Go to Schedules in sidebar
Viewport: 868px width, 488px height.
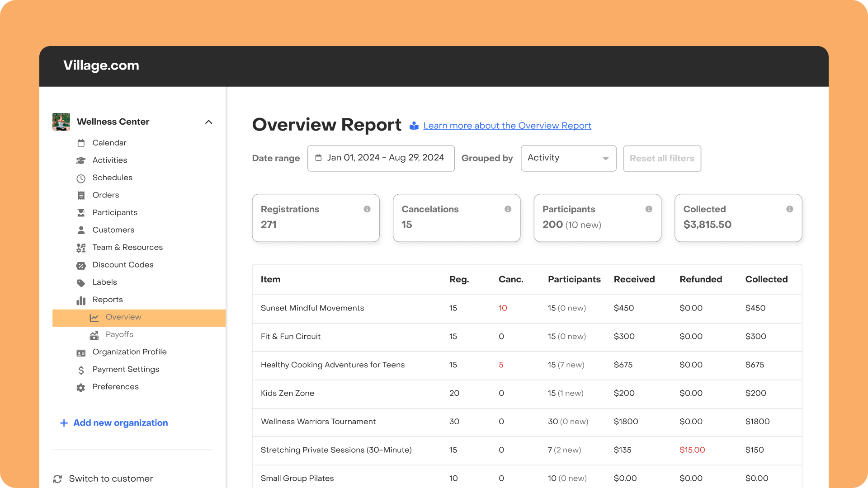click(x=113, y=178)
